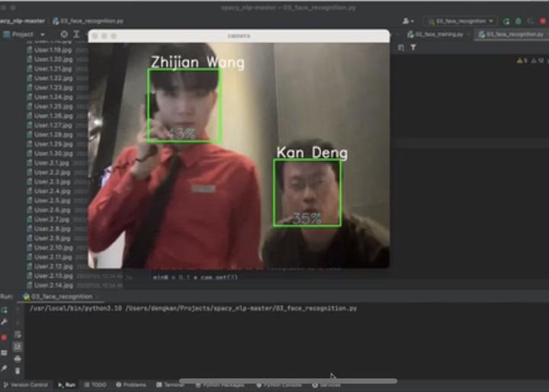The image size is (549, 392).
Task: Open the Problems tool window
Action: click(x=131, y=385)
